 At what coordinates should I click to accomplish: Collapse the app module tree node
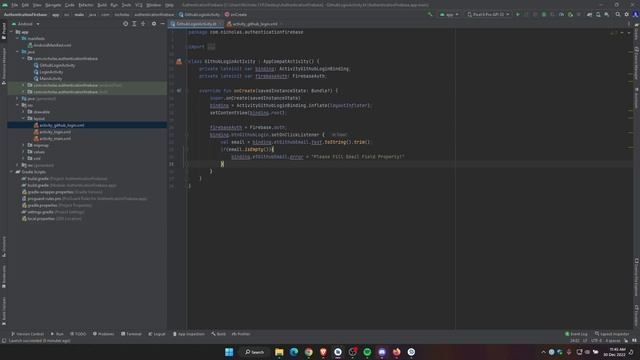coord(11,32)
